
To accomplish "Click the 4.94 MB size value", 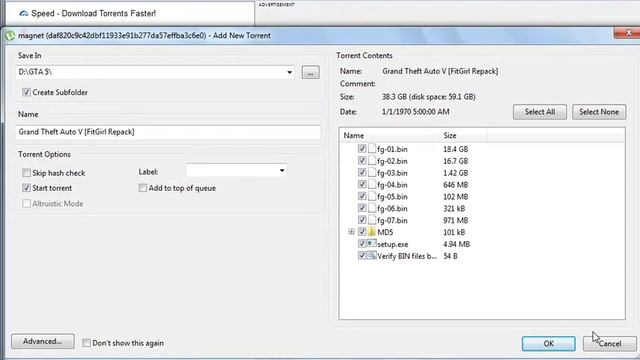I will pyautogui.click(x=456, y=244).
